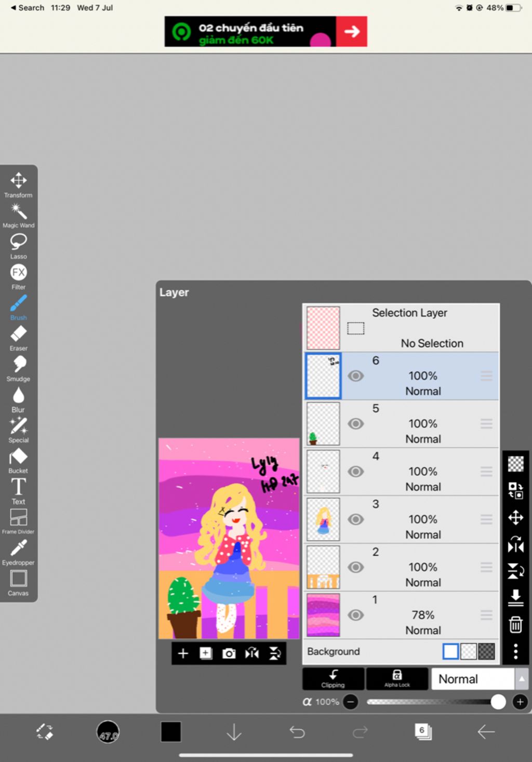
Task: Select the Bucket fill tool
Action: tap(19, 461)
